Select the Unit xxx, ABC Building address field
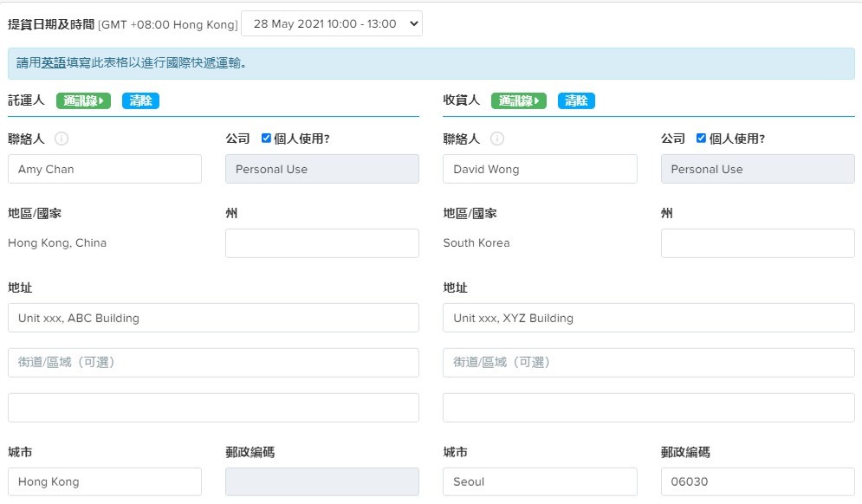 [x=213, y=318]
